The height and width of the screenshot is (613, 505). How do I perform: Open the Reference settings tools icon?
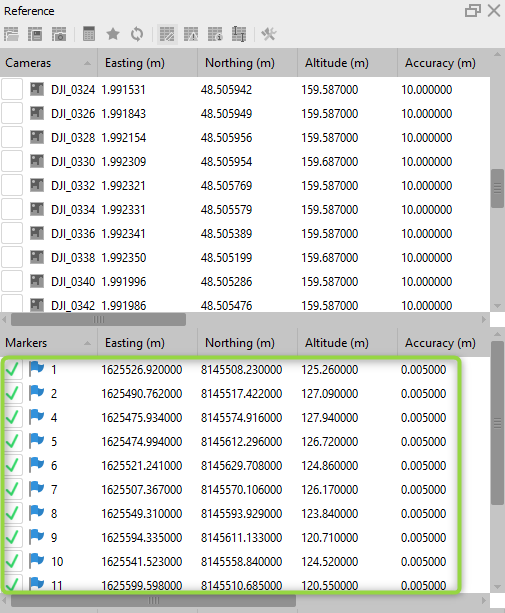coord(269,34)
